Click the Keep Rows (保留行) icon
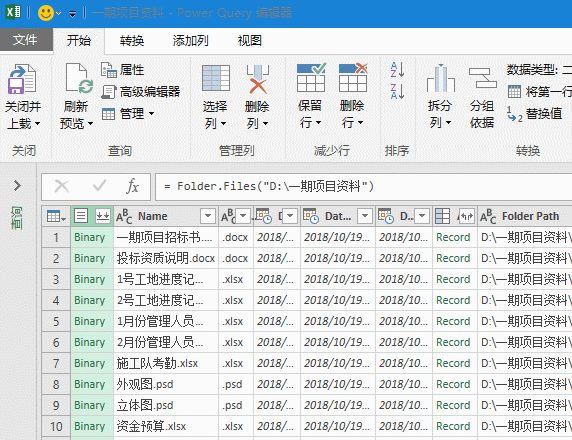 (311, 78)
